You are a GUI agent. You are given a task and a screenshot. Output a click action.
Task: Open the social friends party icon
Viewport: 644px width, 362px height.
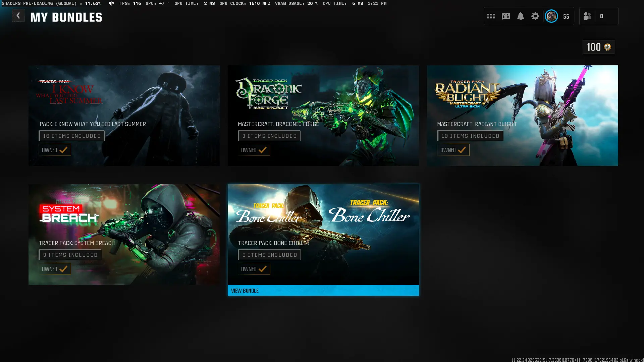(587, 16)
